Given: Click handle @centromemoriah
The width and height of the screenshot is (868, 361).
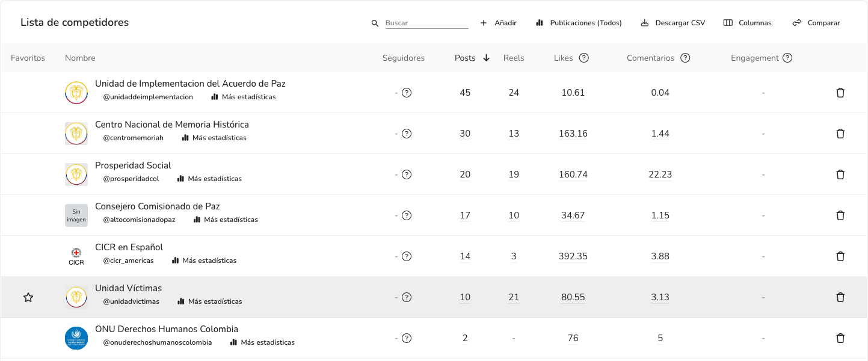Looking at the screenshot, I should click(x=133, y=138).
